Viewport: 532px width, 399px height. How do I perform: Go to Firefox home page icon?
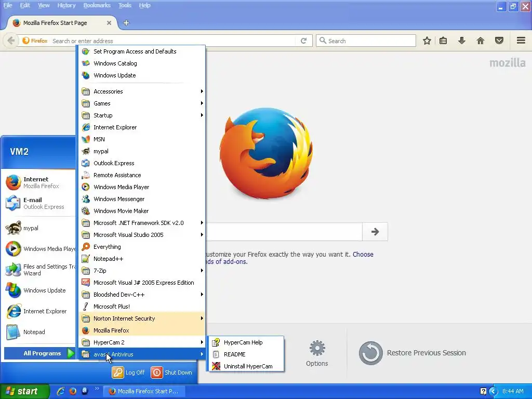(x=481, y=41)
